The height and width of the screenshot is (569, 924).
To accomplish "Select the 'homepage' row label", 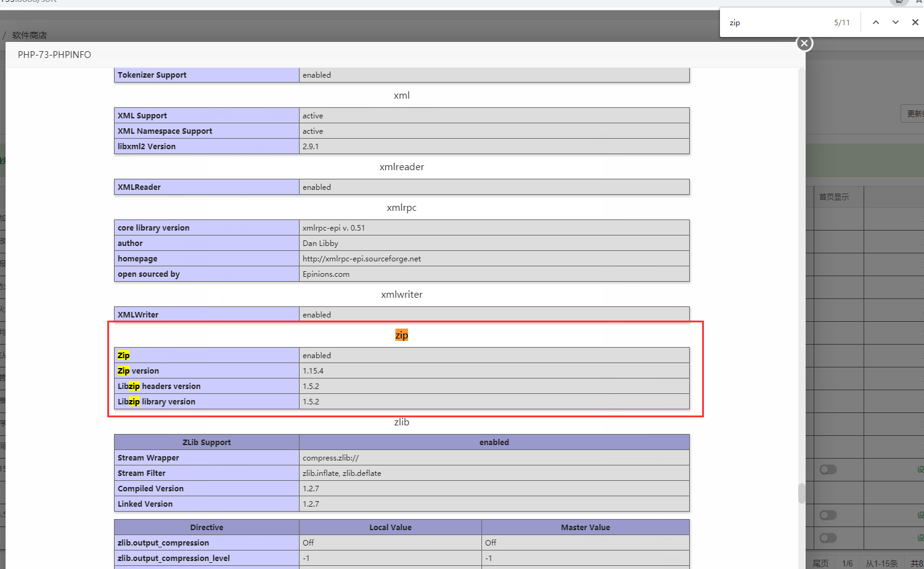I will tap(137, 259).
